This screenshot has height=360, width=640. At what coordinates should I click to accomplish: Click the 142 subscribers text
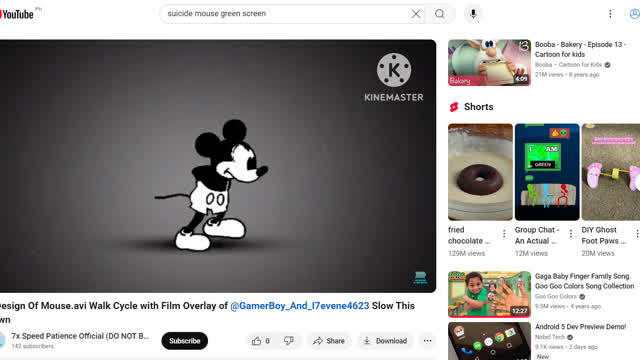32,346
